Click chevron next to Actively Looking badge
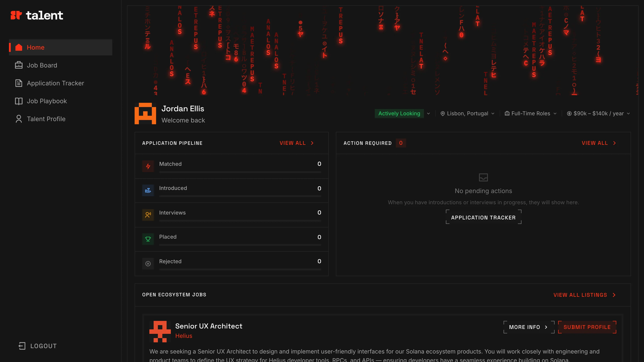Viewport: 644px width, 362px height. [x=428, y=114]
